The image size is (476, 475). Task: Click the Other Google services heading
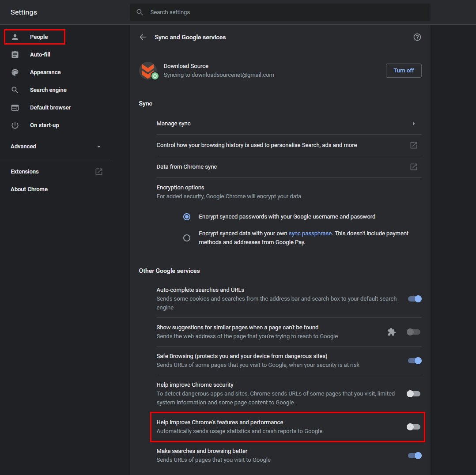169,271
